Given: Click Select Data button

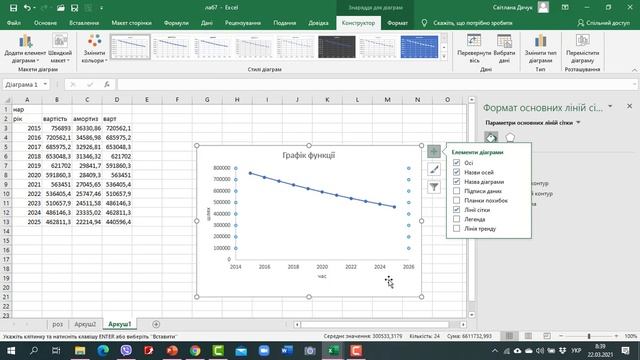Looking at the screenshot, I should click(x=504, y=49).
